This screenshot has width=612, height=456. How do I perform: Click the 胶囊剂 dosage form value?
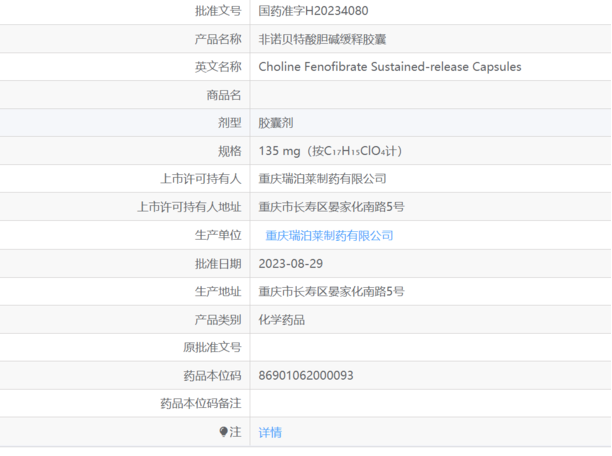276,123
